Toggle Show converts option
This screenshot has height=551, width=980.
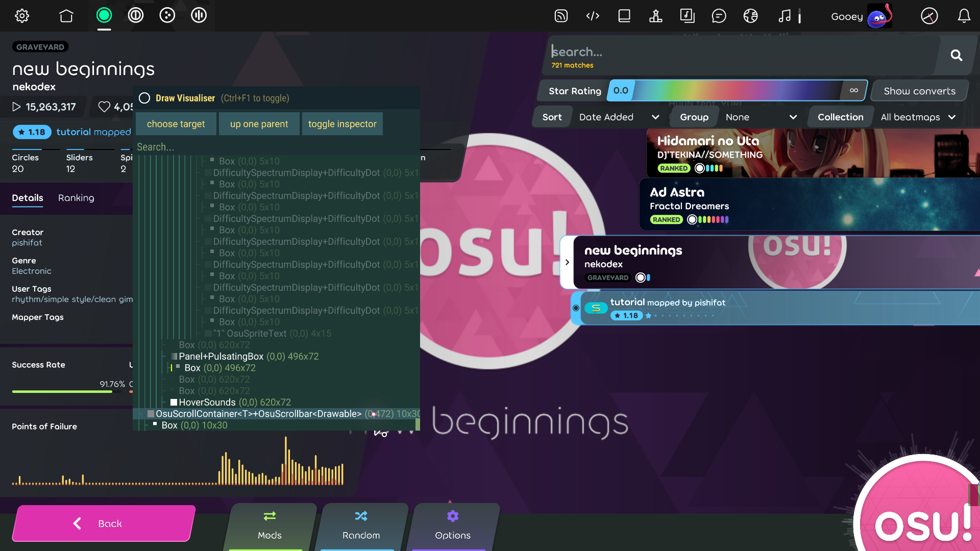tap(920, 91)
